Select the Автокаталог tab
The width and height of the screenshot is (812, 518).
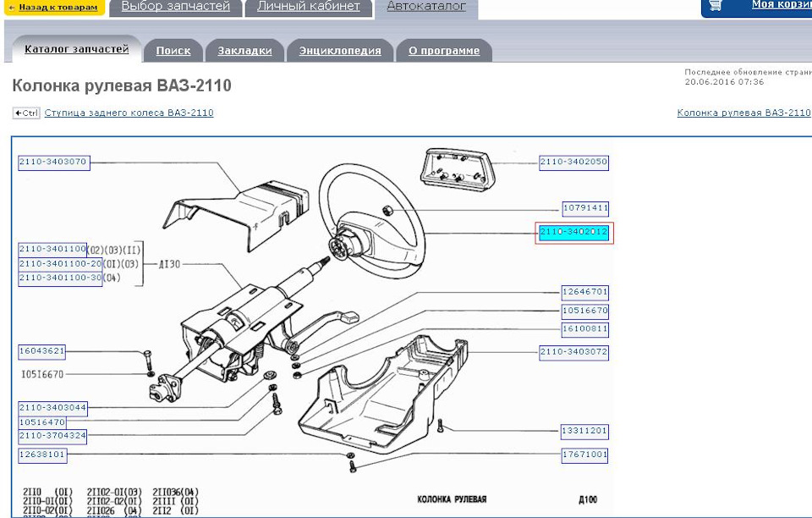point(426,8)
